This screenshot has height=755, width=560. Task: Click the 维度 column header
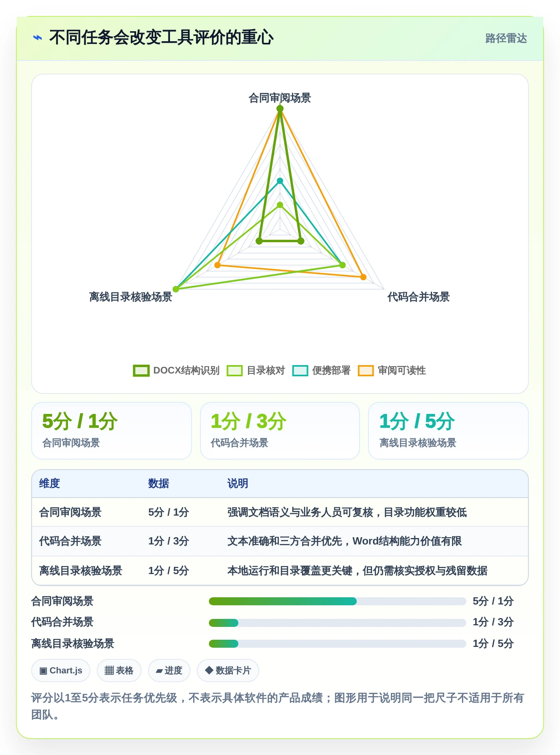(x=50, y=484)
